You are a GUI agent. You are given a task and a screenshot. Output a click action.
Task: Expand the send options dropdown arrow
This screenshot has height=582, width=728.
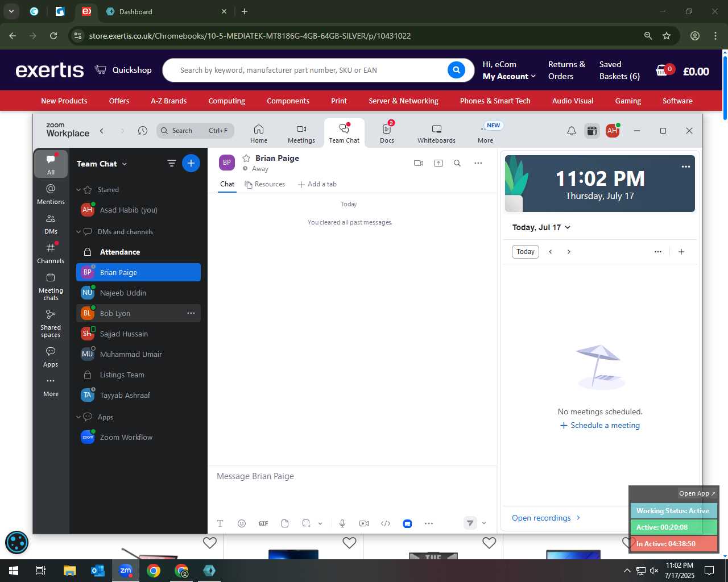tap(484, 523)
